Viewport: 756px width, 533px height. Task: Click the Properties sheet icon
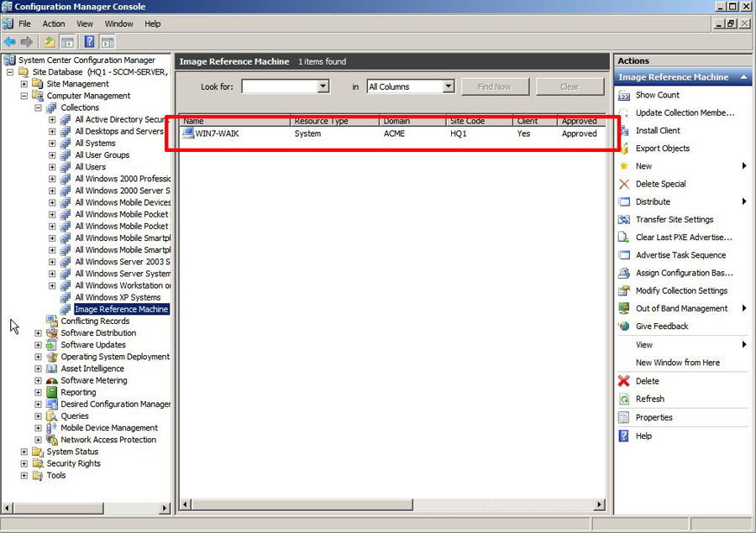point(624,417)
